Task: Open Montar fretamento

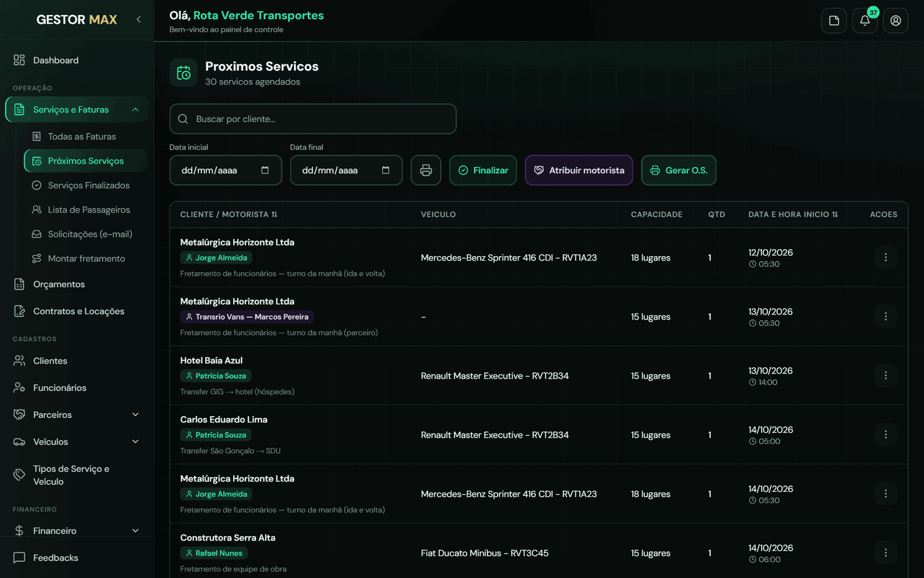Action: (x=85, y=258)
